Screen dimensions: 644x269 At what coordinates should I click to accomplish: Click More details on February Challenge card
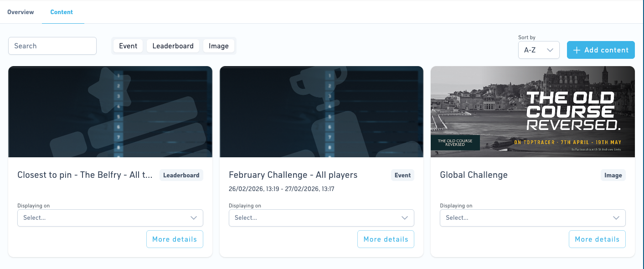pos(386,239)
